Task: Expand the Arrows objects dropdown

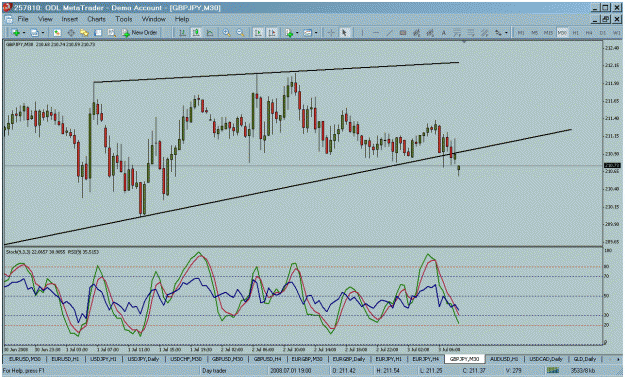Action: [506, 33]
